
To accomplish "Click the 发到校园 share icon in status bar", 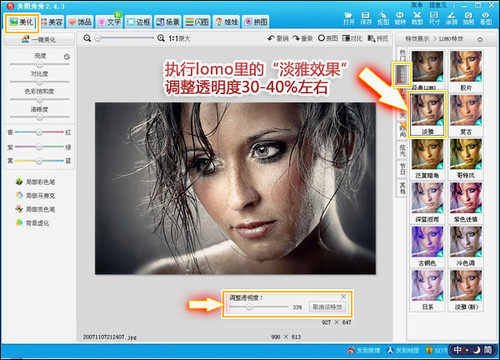I will pos(390,350).
